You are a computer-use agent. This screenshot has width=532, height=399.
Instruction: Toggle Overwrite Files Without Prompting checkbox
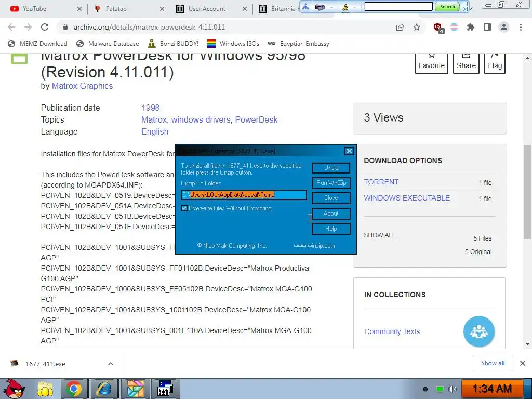click(x=184, y=208)
